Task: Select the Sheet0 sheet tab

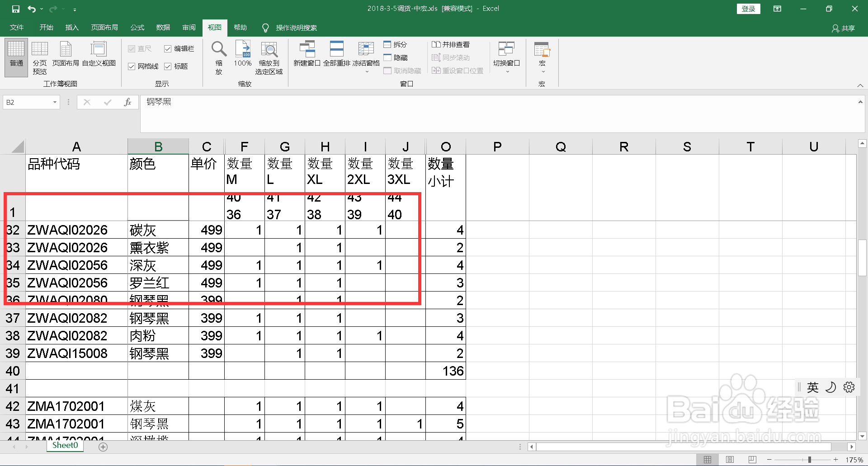Action: (65, 446)
